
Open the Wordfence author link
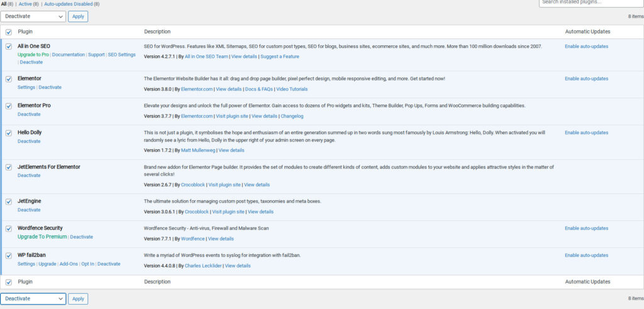[x=192, y=239]
